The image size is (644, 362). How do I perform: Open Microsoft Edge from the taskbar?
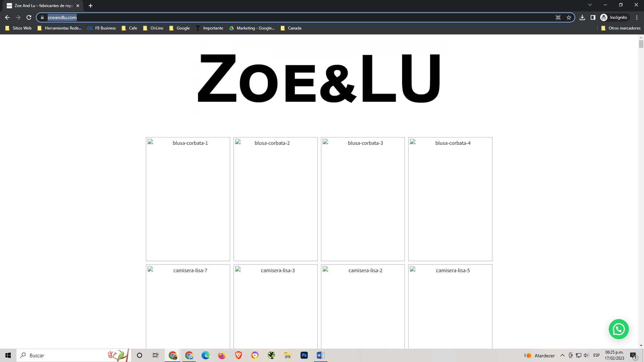click(x=206, y=355)
